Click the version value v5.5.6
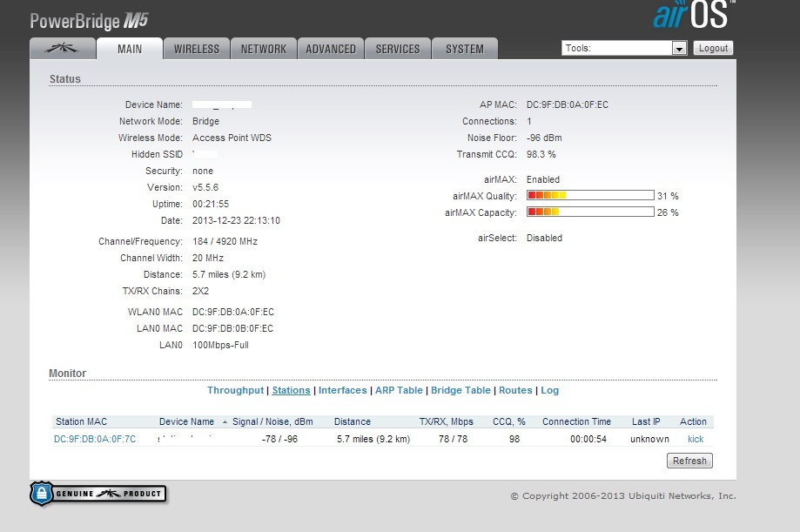This screenshot has width=800, height=532. point(205,187)
